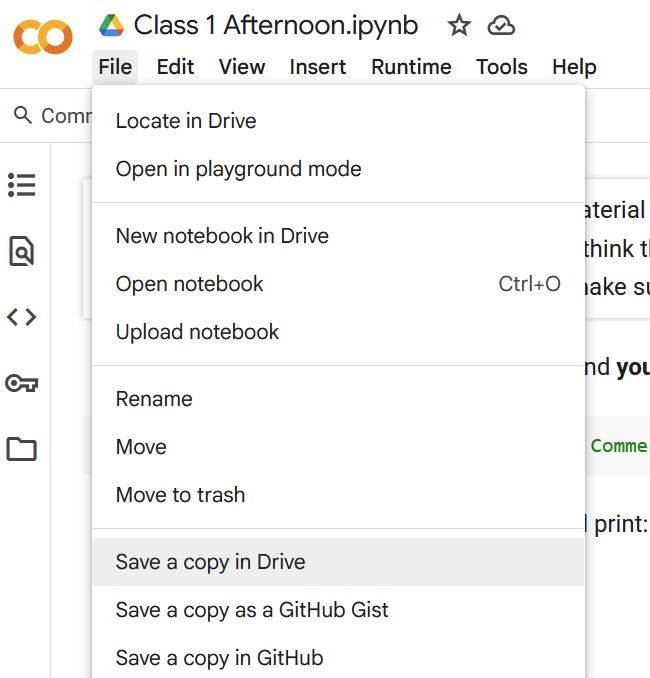This screenshot has width=650, height=678.
Task: Open the Runtime menu
Action: pos(411,67)
